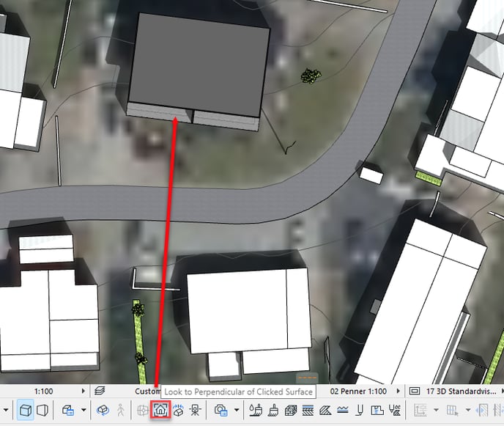This screenshot has height=426, width=504.
Task: Expand the arrow beside the grid icon
Action: click(x=468, y=410)
